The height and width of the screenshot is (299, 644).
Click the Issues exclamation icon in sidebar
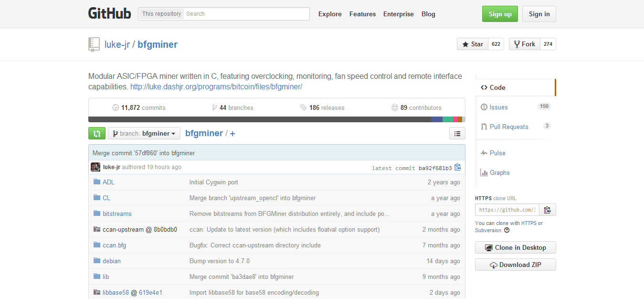(x=484, y=107)
